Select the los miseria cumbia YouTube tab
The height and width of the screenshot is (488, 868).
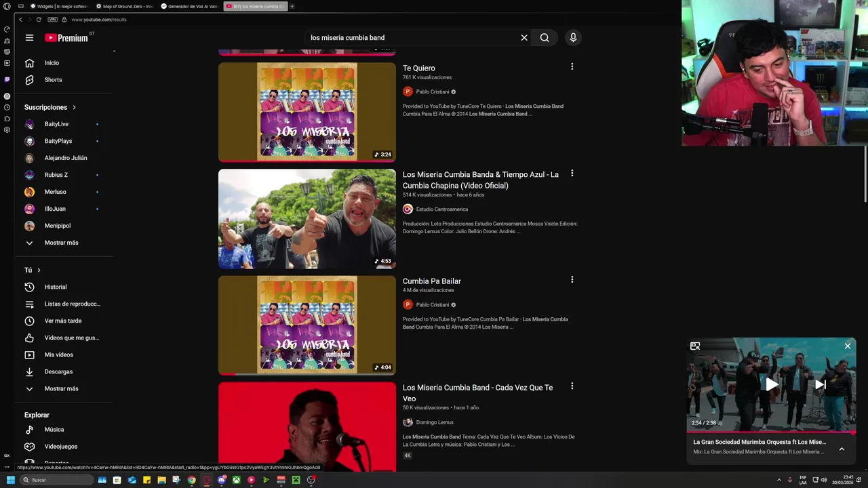tap(254, 6)
